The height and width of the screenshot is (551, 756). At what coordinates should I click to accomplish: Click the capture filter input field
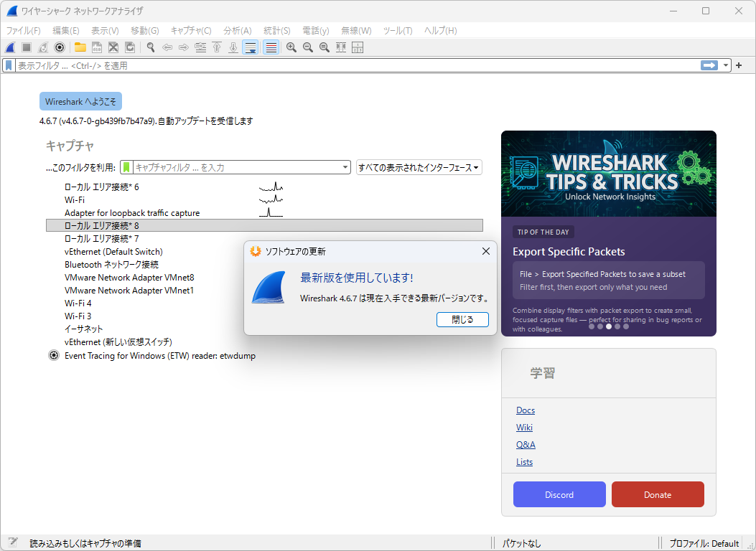click(x=237, y=167)
